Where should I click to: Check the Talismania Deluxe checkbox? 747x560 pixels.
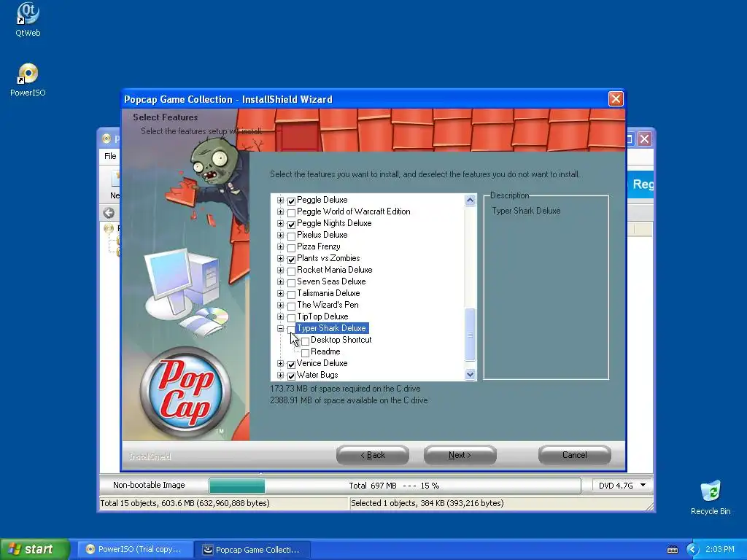(x=292, y=294)
